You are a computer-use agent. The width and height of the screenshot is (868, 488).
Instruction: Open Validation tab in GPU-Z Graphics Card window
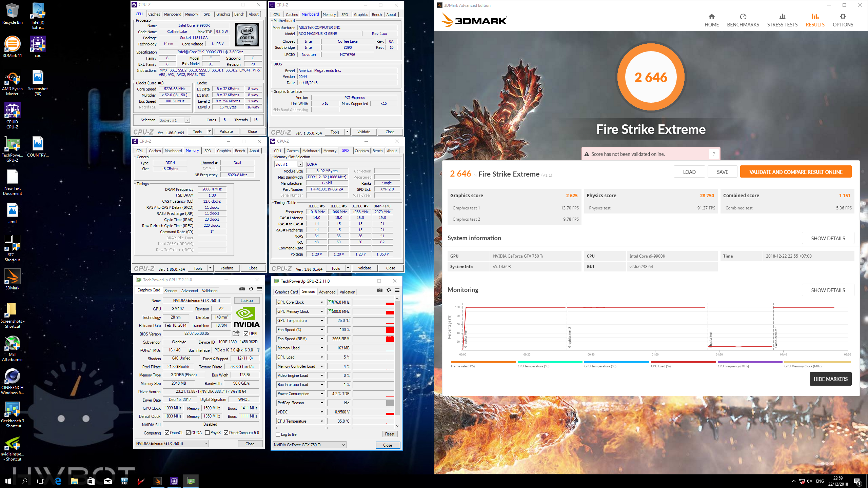point(210,291)
